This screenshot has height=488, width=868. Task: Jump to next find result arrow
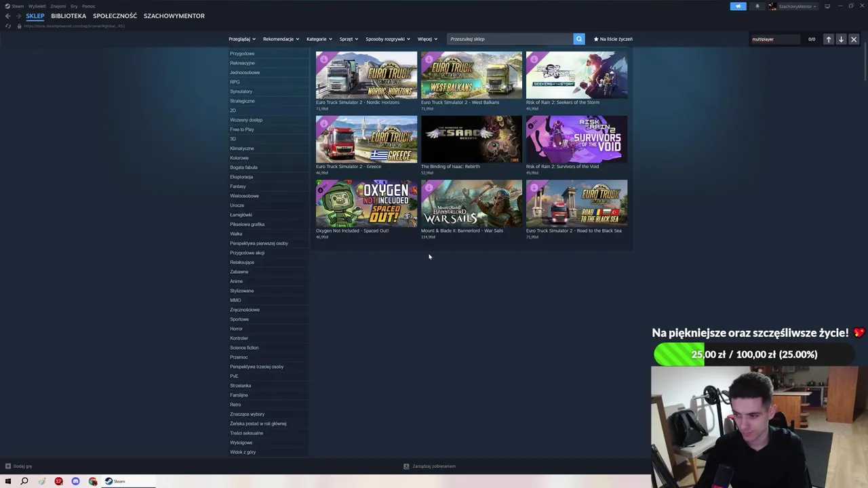(841, 39)
